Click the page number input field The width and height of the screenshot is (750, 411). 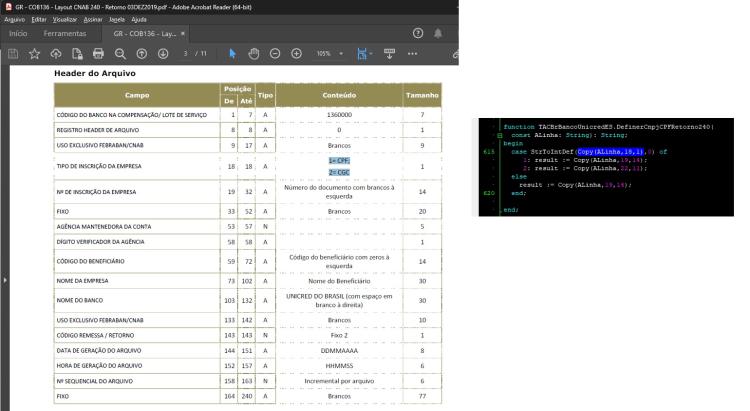185,54
